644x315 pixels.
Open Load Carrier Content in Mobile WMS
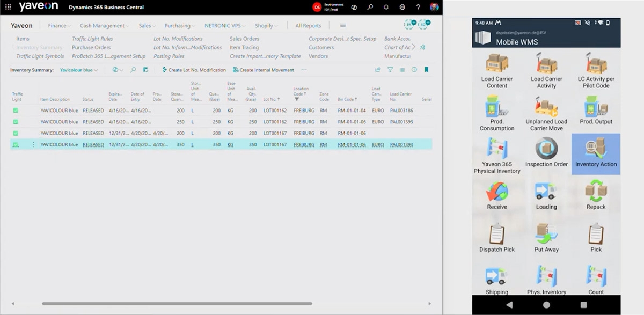point(497,70)
